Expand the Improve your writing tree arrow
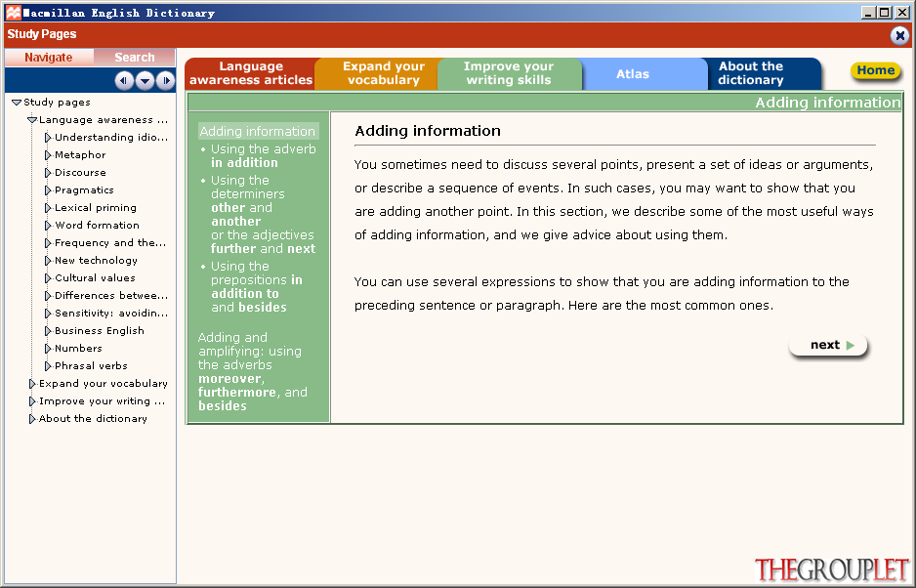Viewport: 916px width, 588px height. click(x=32, y=401)
